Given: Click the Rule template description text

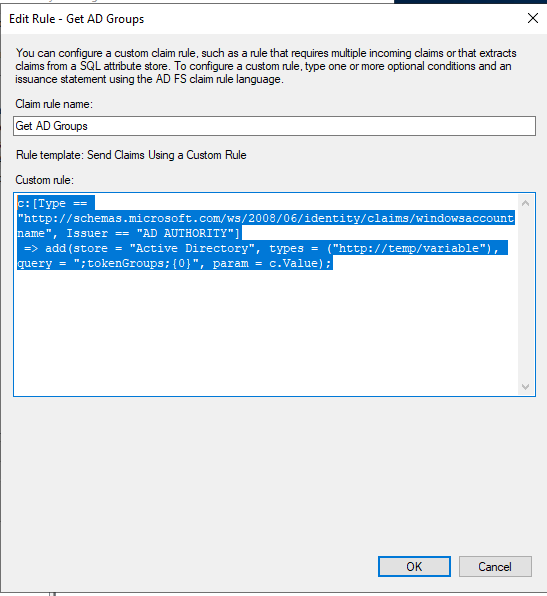Looking at the screenshot, I should pos(131,155).
